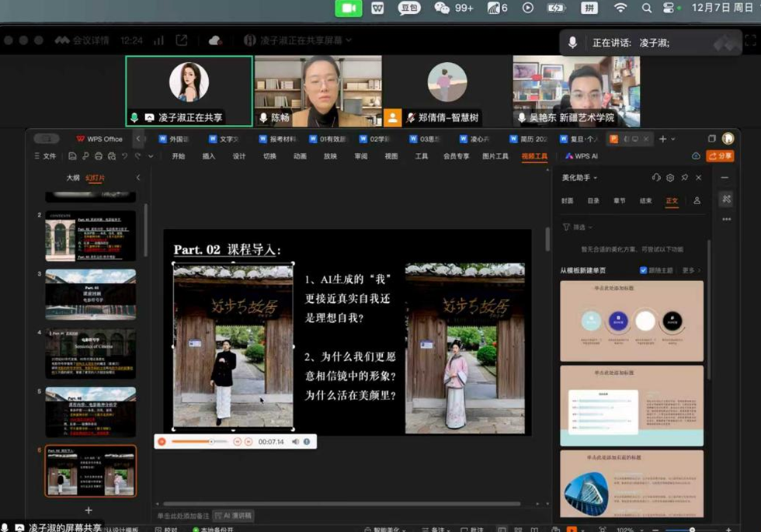This screenshot has height=532, width=761.
Task: Open the WPS AI assistant
Action: (x=582, y=156)
